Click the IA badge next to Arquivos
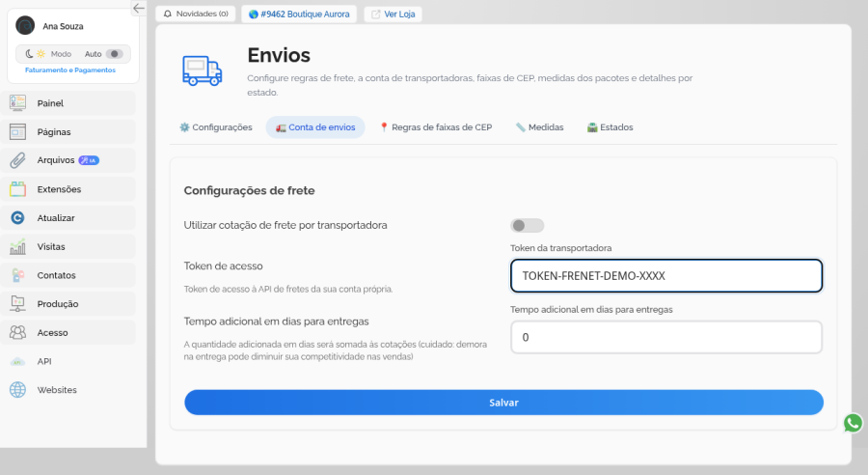 click(89, 160)
